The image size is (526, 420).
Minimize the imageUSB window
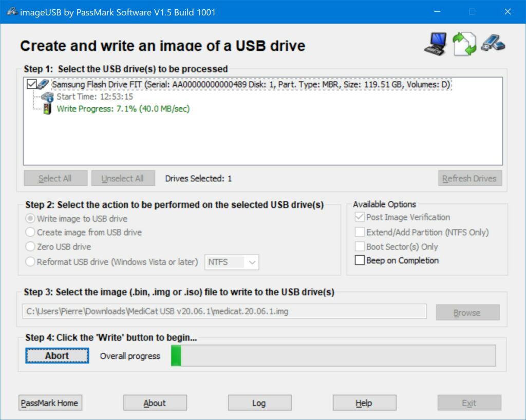click(437, 12)
